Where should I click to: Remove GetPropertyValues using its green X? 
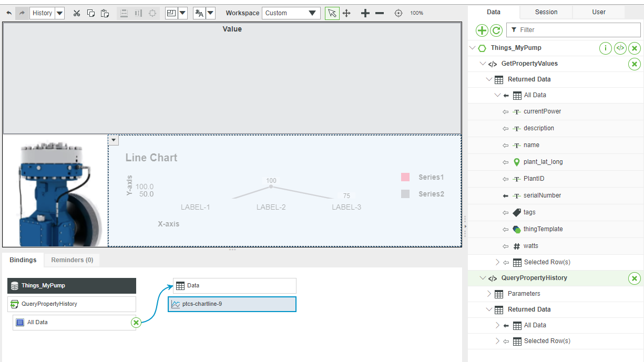coord(634,64)
